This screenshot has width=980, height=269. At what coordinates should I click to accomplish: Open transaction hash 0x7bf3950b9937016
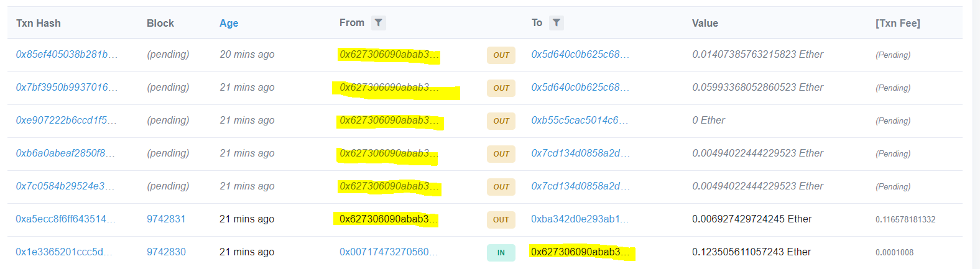(67, 88)
